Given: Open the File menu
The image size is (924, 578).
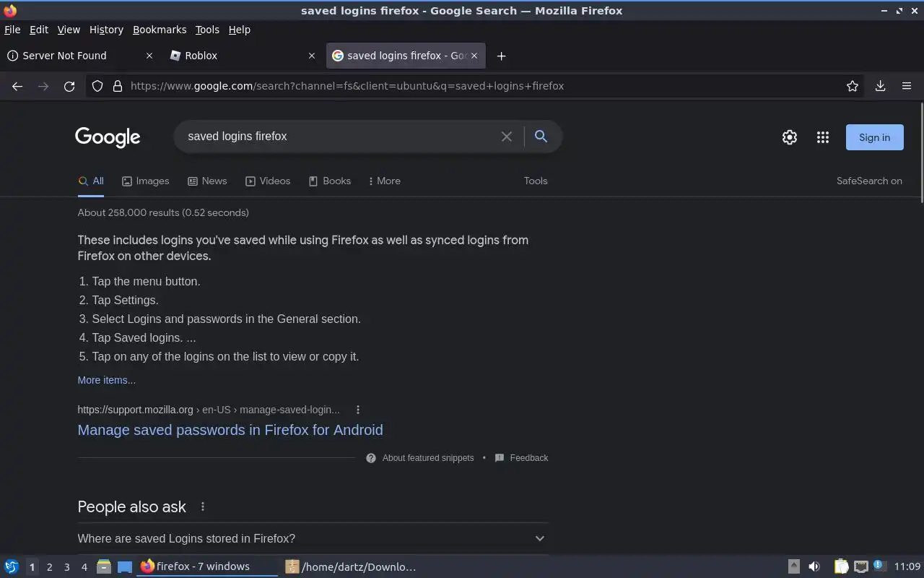Looking at the screenshot, I should point(12,30).
